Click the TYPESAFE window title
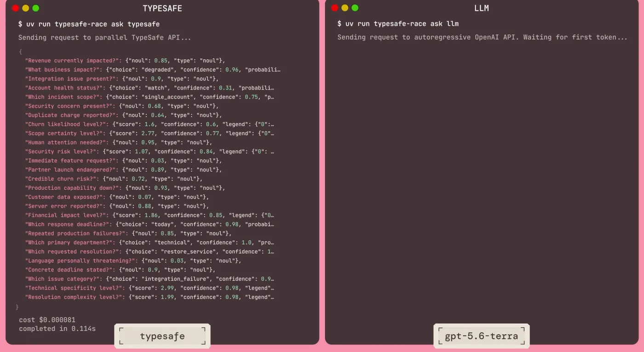The image size is (644, 352). pos(162,8)
